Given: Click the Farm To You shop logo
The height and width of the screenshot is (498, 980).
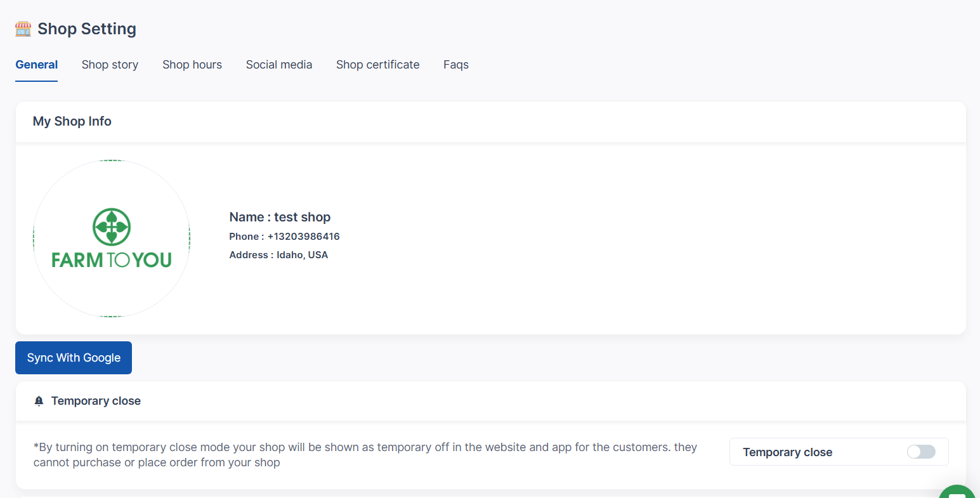Looking at the screenshot, I should (x=112, y=239).
